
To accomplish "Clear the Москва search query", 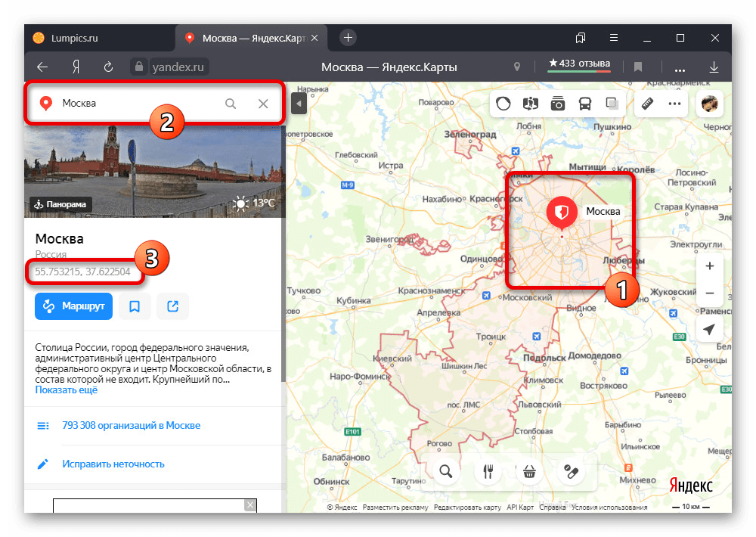I will coord(263,104).
